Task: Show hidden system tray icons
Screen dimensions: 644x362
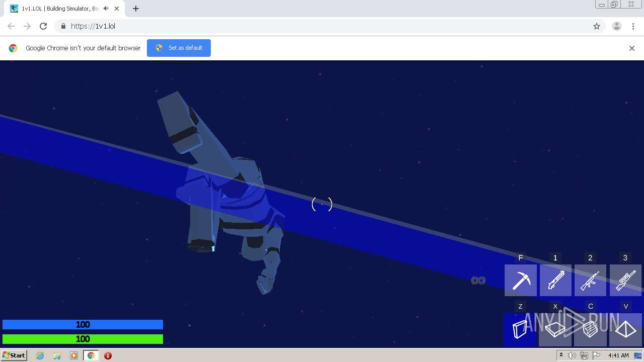Action: (x=561, y=355)
